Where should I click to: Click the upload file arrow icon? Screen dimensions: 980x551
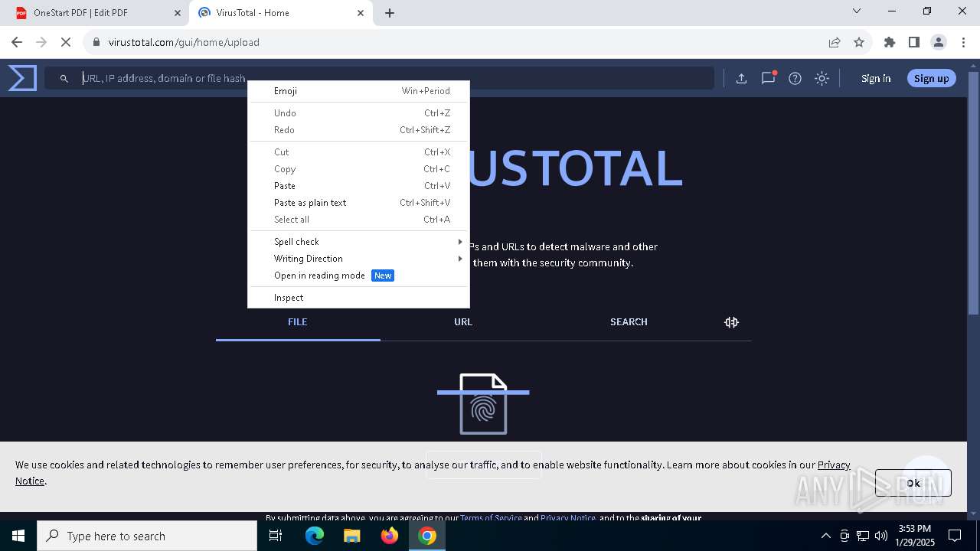point(741,78)
